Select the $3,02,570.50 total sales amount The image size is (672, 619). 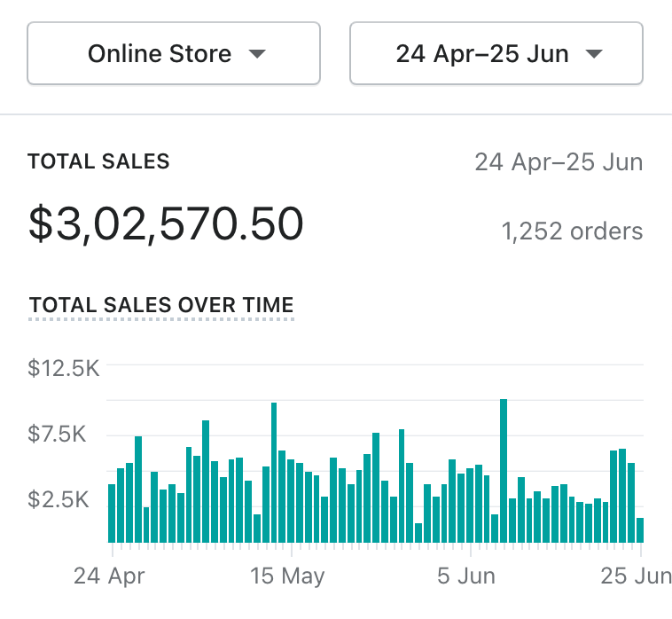pos(166,223)
